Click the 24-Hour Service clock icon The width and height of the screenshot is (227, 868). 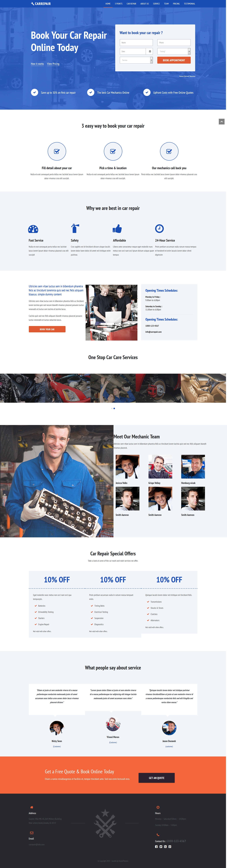pyautogui.click(x=159, y=228)
